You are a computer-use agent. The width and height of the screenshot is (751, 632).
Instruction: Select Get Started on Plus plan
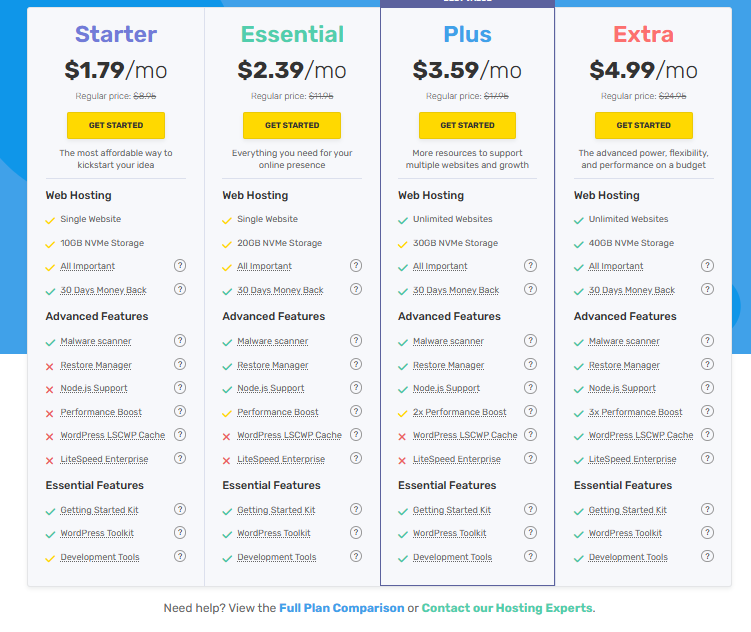[x=467, y=125]
